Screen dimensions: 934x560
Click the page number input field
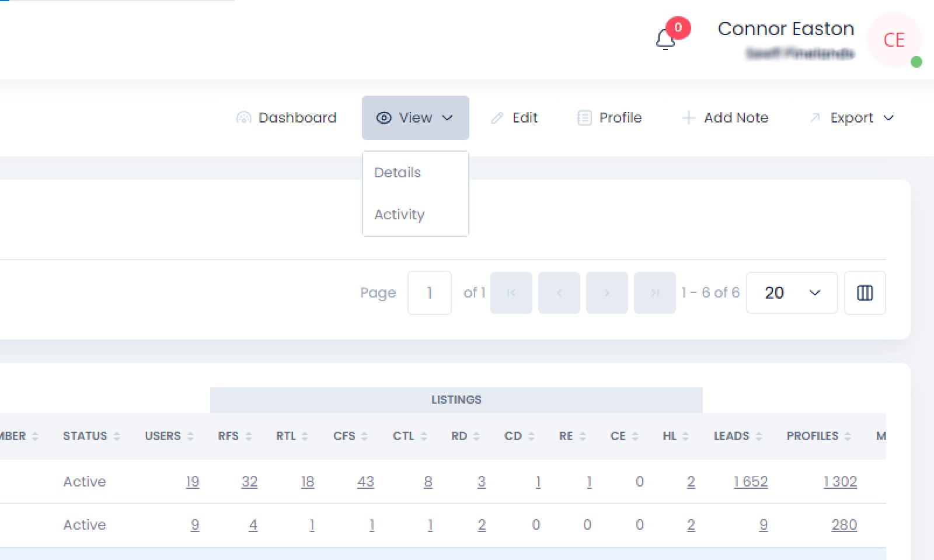pos(429,293)
